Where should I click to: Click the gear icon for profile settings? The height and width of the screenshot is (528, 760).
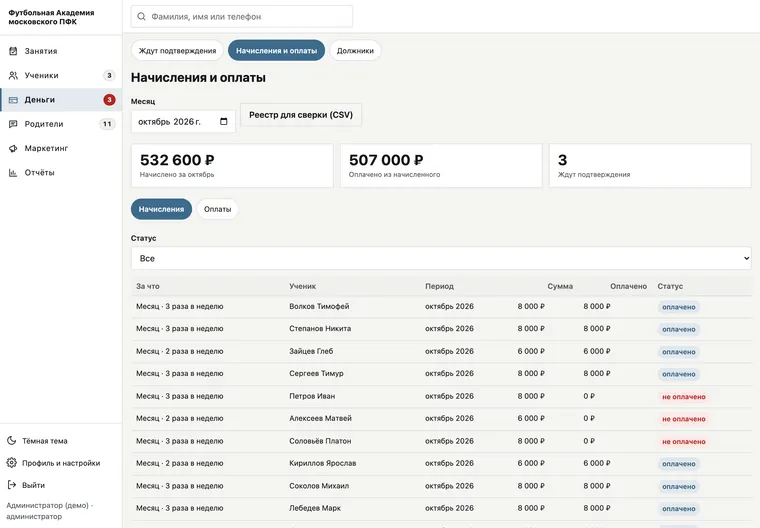pyautogui.click(x=12, y=463)
